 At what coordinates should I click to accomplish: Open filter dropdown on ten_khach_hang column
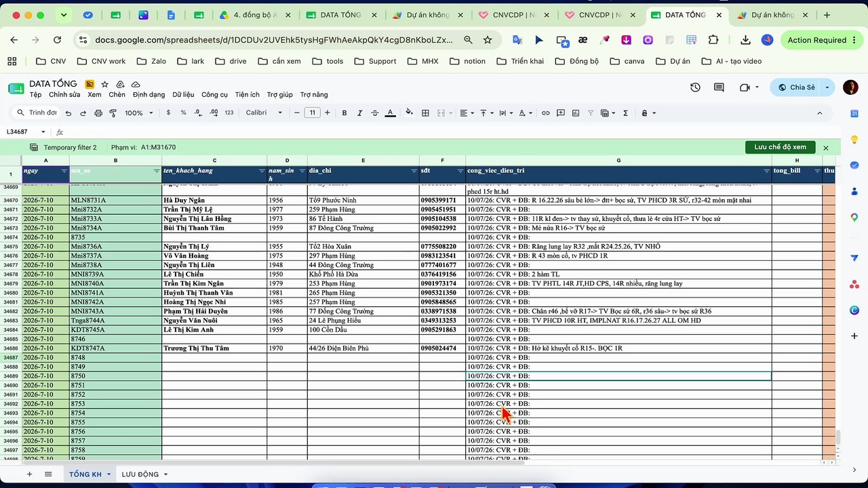click(x=262, y=171)
